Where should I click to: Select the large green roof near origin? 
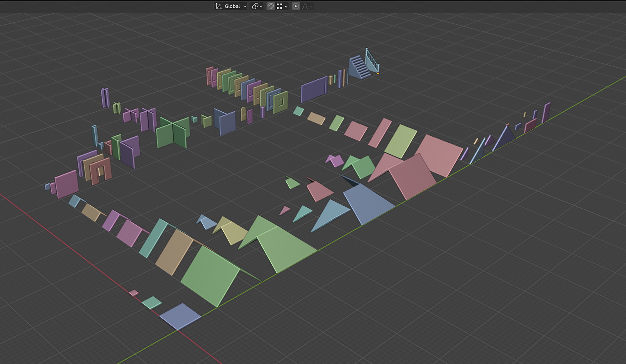coord(210,276)
